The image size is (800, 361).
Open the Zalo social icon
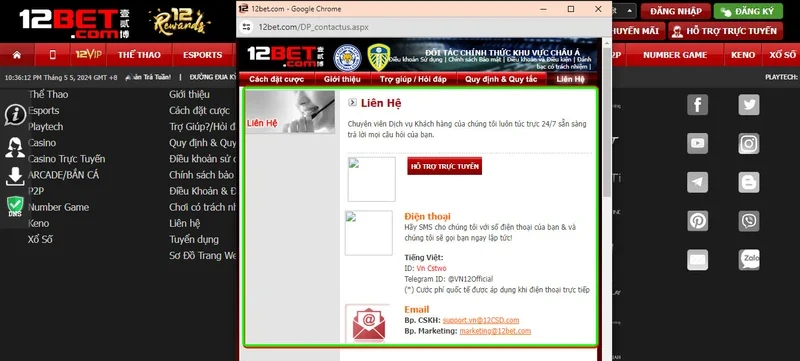coord(748,260)
